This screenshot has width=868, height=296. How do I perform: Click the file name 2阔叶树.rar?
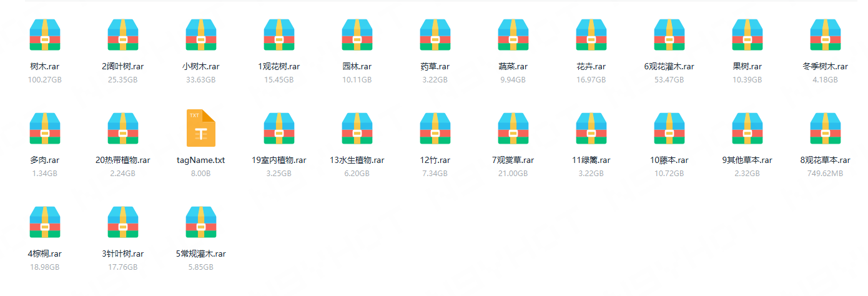(x=123, y=67)
